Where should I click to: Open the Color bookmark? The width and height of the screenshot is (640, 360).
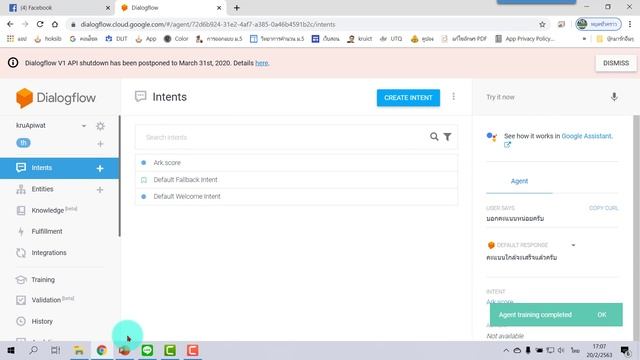tap(176, 39)
